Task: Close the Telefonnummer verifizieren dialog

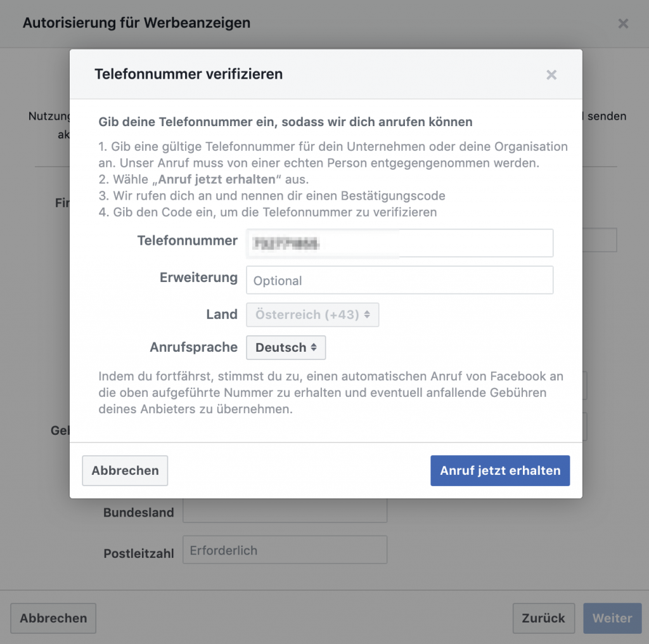Action: click(551, 75)
